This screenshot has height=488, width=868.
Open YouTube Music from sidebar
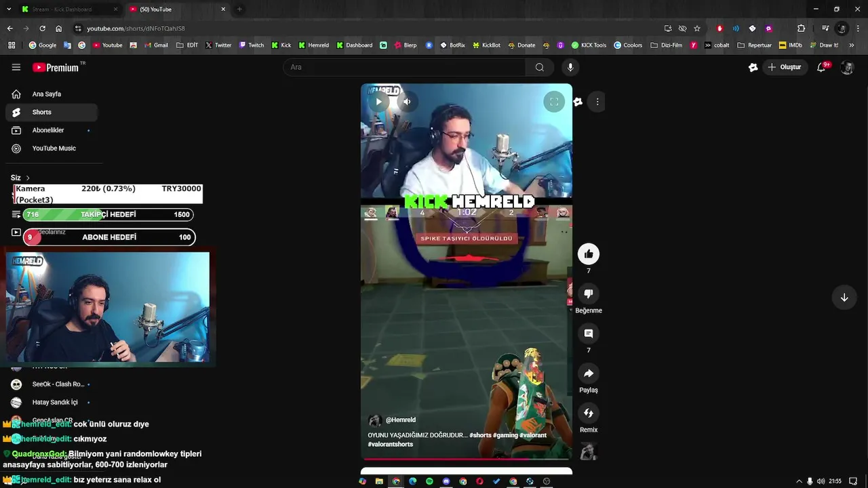coord(52,148)
